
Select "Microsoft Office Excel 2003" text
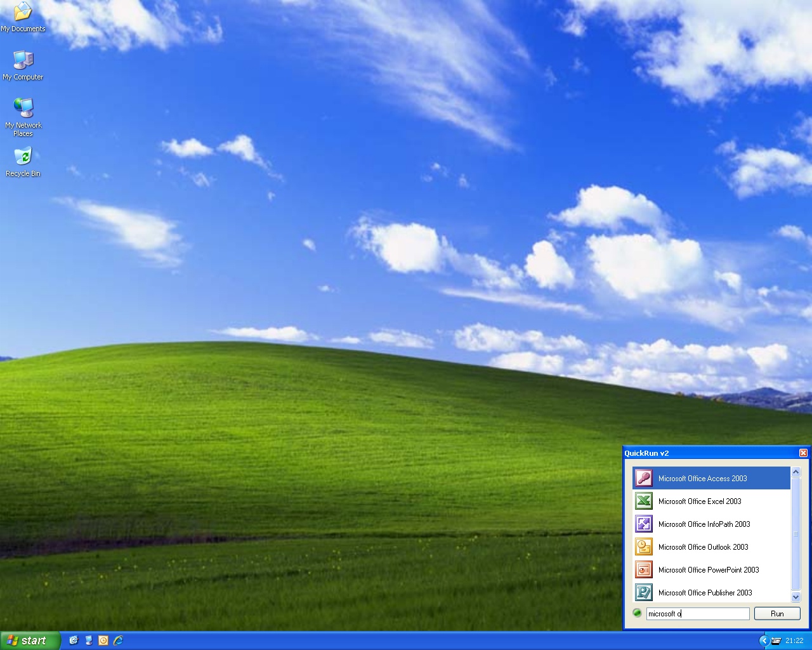click(700, 501)
